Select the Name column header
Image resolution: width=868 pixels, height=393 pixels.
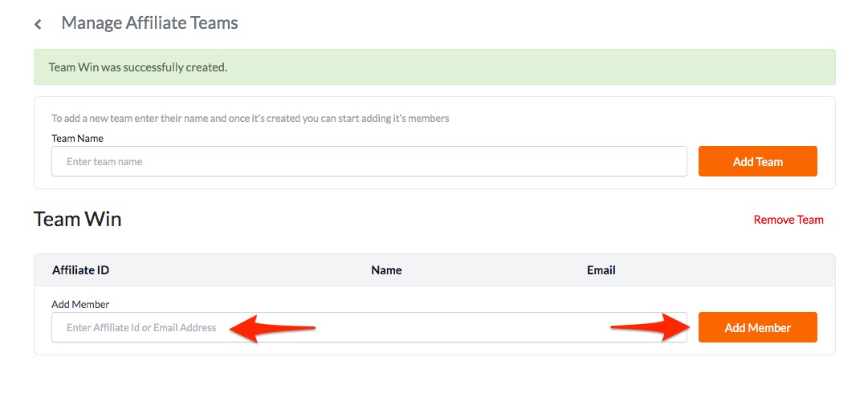point(386,270)
